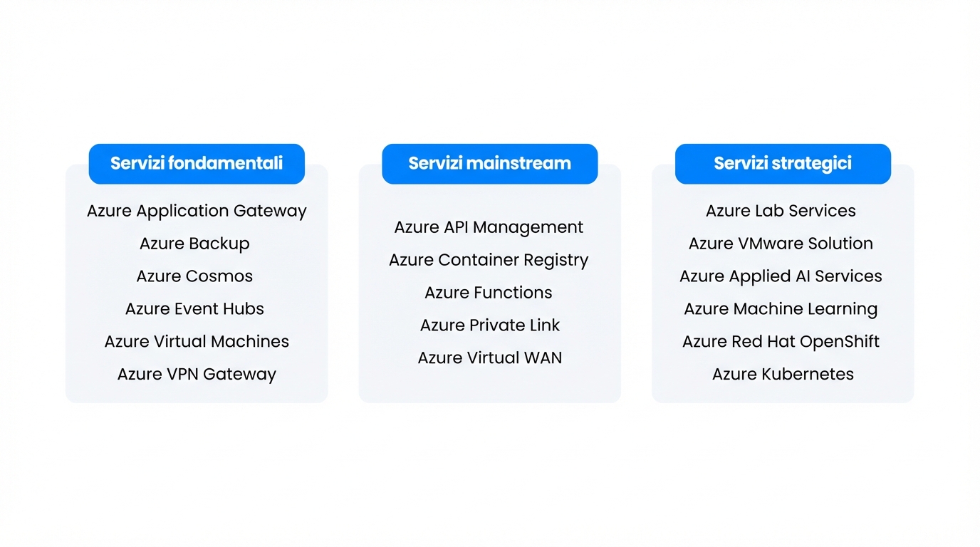
Task: Click the Servizi fondamentali header button
Action: click(x=197, y=164)
